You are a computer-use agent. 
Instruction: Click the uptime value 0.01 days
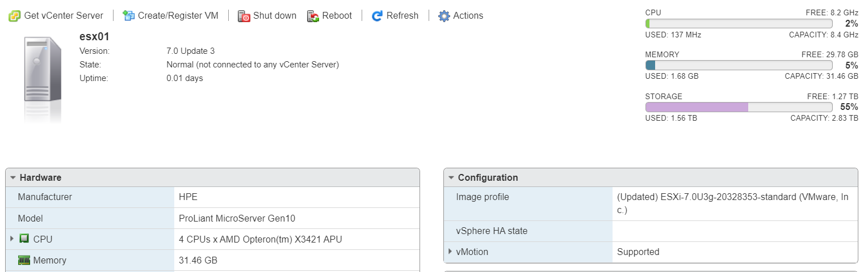click(x=184, y=78)
